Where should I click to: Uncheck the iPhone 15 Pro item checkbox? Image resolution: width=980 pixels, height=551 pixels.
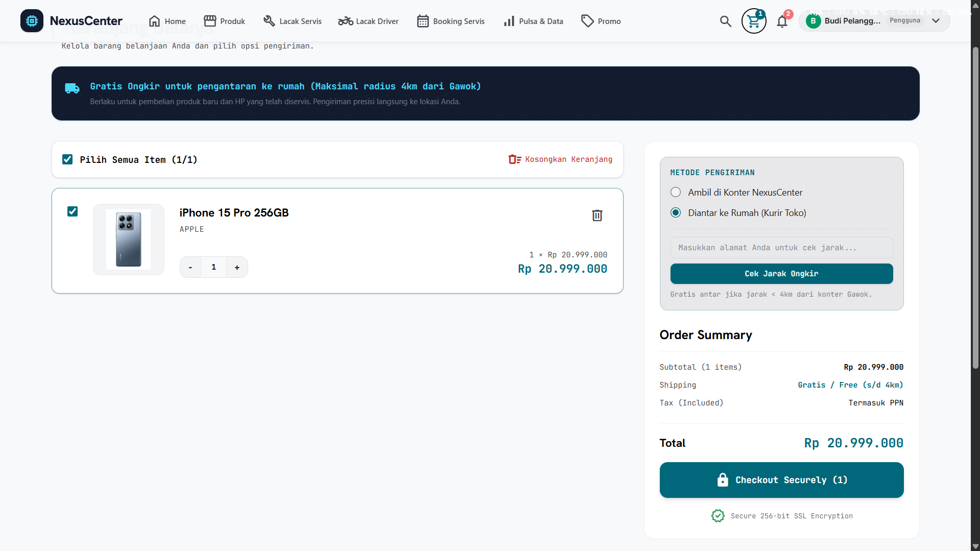(73, 211)
